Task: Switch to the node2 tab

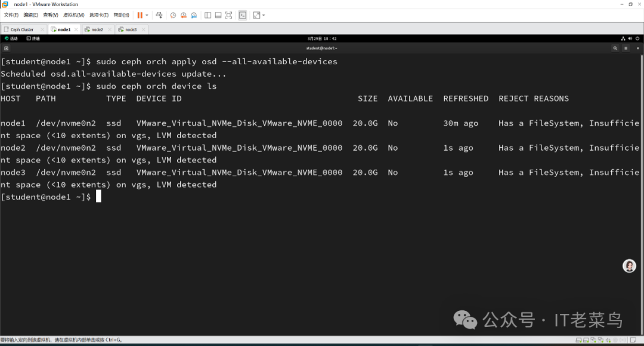Action: (x=97, y=30)
